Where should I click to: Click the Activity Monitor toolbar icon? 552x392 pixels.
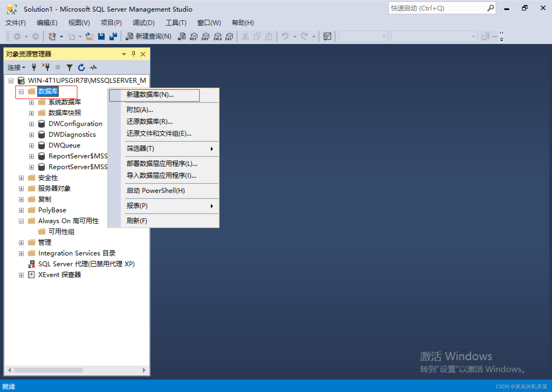click(327, 36)
